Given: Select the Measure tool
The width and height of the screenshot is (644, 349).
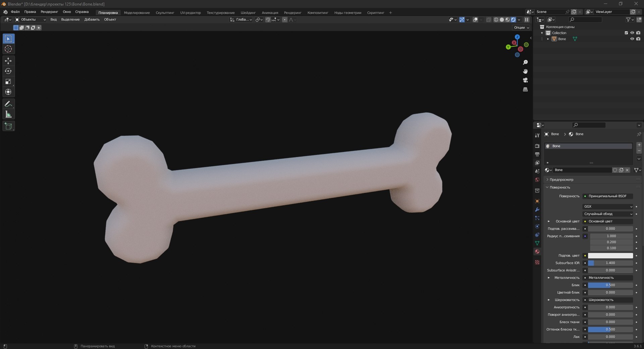Looking at the screenshot, I should point(8,114).
